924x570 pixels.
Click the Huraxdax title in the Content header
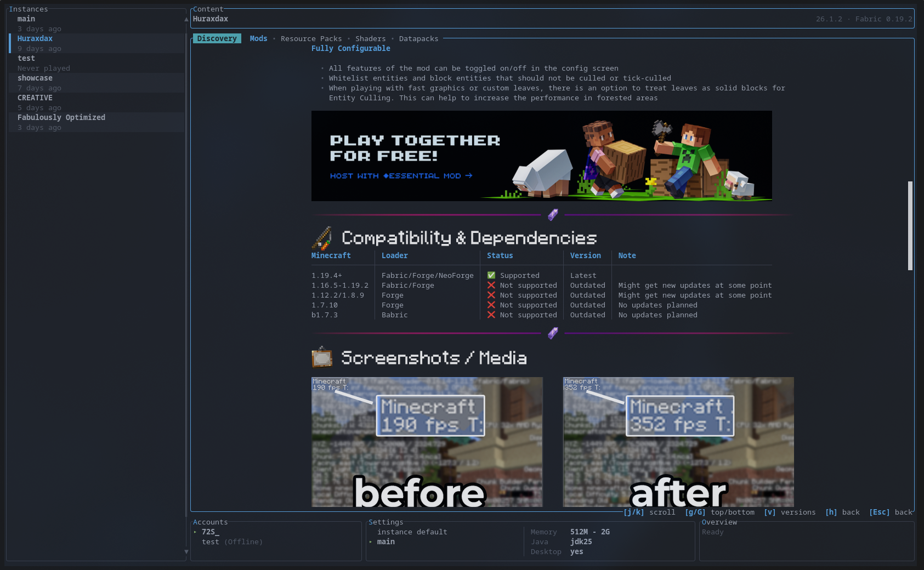[211, 19]
